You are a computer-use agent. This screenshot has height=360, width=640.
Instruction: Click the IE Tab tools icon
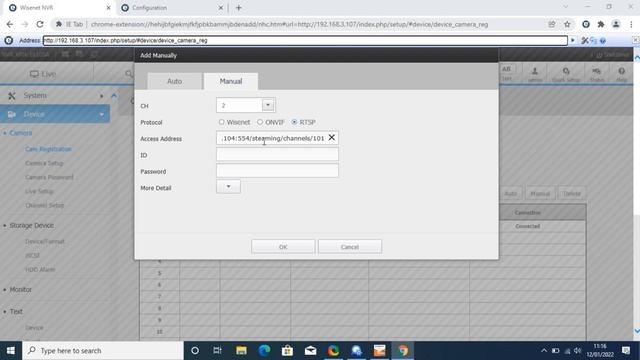pyautogui.click(x=584, y=40)
